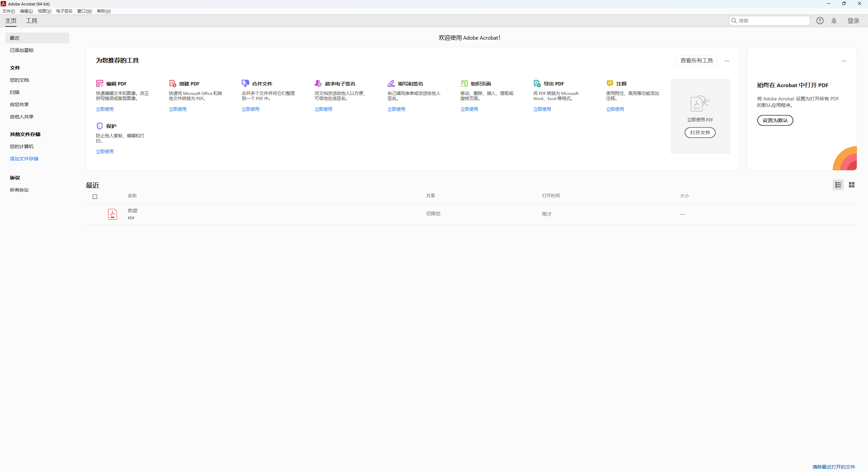The width and height of the screenshot is (868, 472).
Task: Select 由您共享 in the sidebar
Action: (19, 104)
